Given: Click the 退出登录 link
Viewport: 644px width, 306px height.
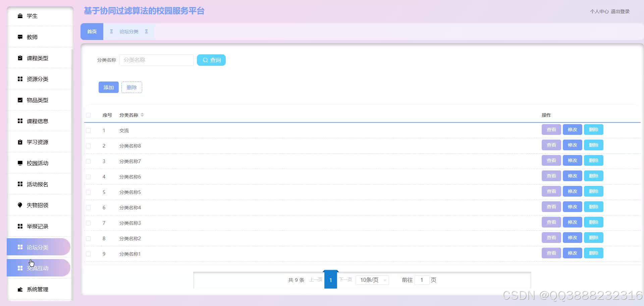Looking at the screenshot, I should (x=620, y=11).
